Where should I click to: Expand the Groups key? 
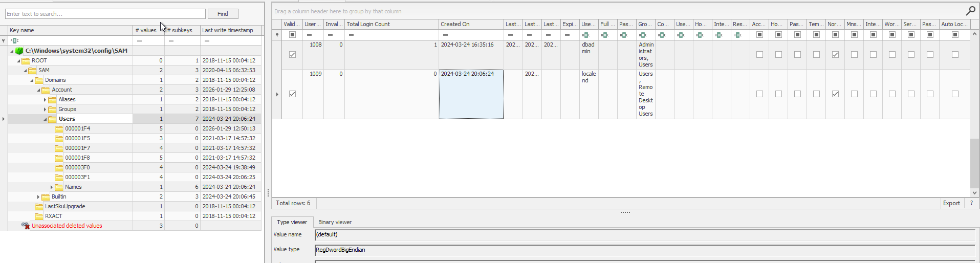pos(45,109)
